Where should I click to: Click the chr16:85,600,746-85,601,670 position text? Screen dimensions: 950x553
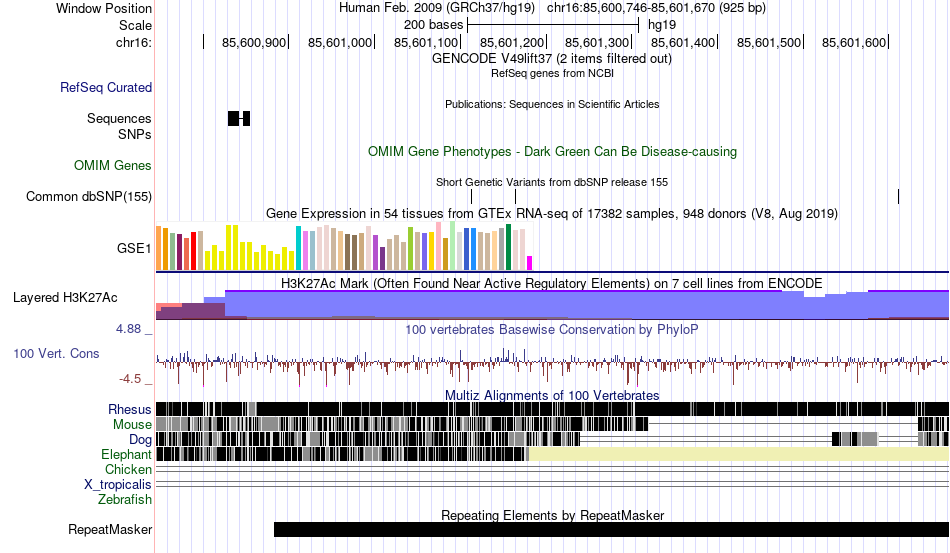[x=656, y=8]
